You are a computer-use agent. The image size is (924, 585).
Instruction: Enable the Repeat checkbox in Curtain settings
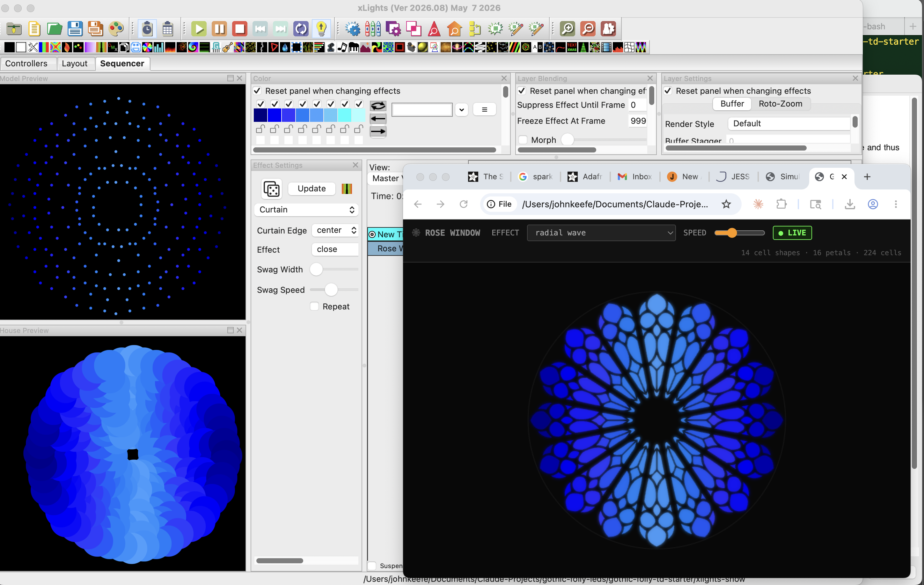pos(314,306)
